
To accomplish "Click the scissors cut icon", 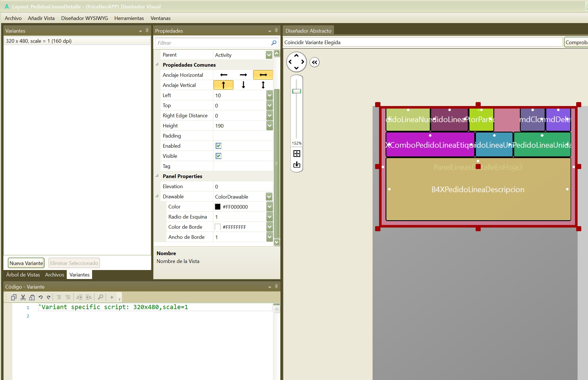I will pos(23,297).
